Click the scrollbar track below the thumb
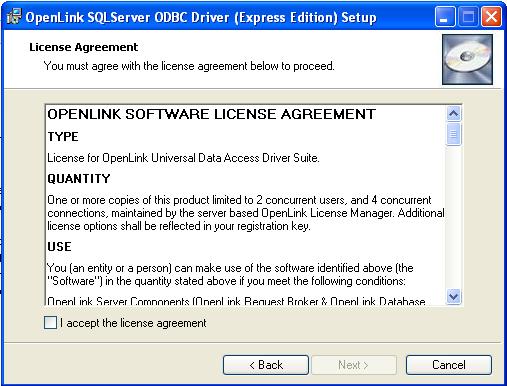Screen dimensions: 507x386 click(x=453, y=217)
